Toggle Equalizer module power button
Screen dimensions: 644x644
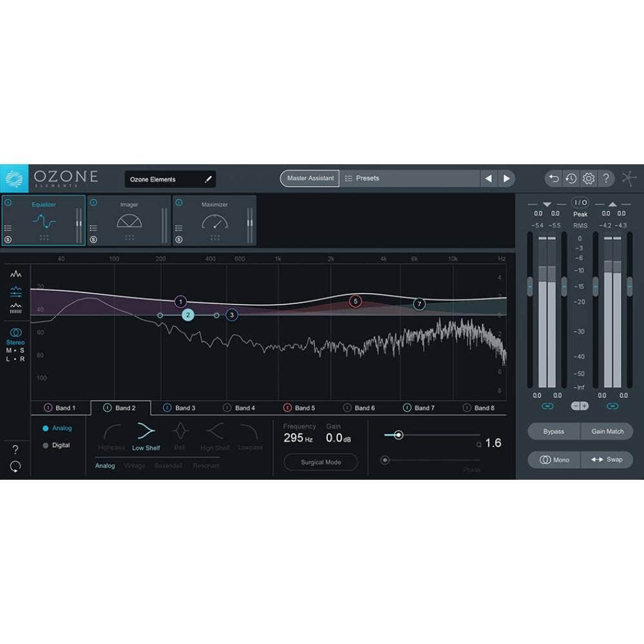[8, 202]
